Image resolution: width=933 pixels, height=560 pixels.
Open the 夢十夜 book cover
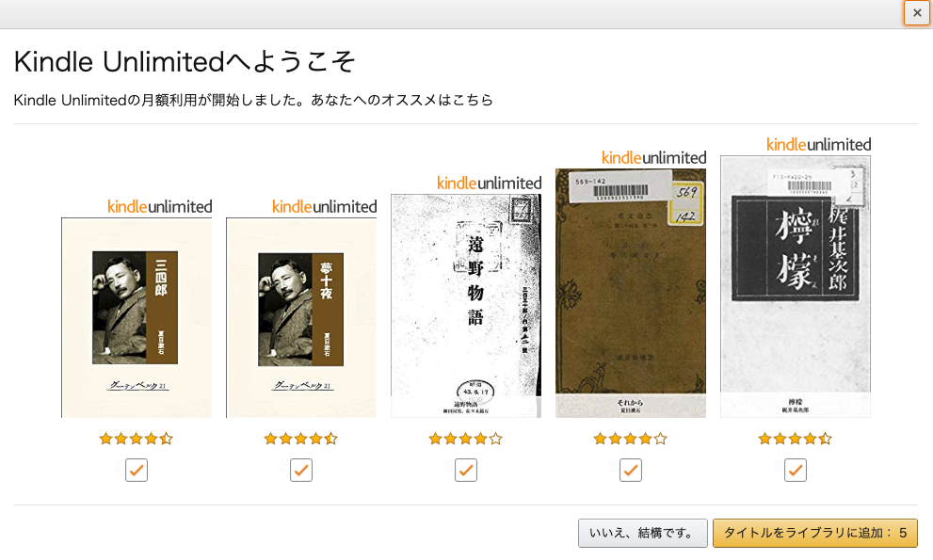pos(301,318)
